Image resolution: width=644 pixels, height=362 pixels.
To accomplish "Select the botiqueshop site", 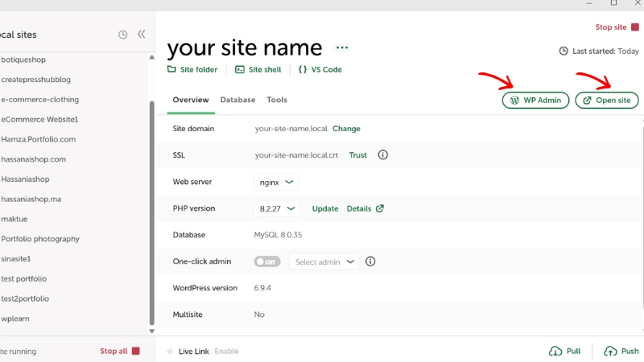I will (23, 60).
